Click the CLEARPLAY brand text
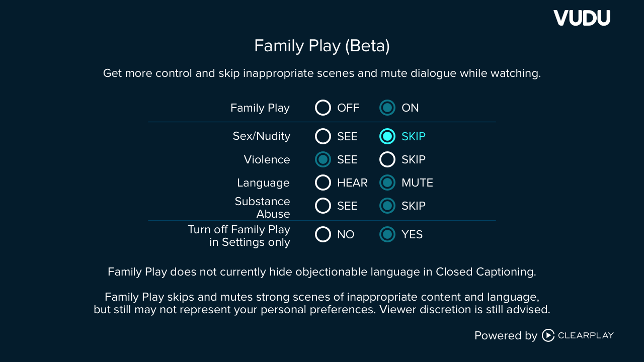Image resolution: width=644 pixels, height=362 pixels. click(x=586, y=335)
